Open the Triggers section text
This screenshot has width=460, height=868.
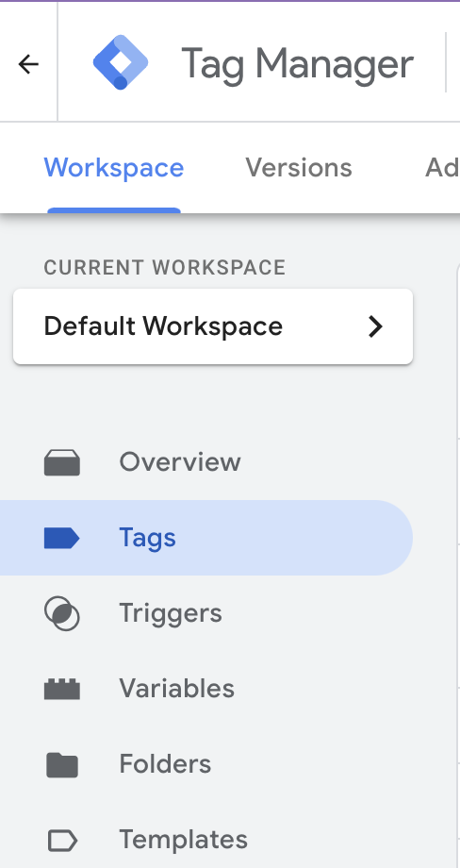[x=171, y=613]
